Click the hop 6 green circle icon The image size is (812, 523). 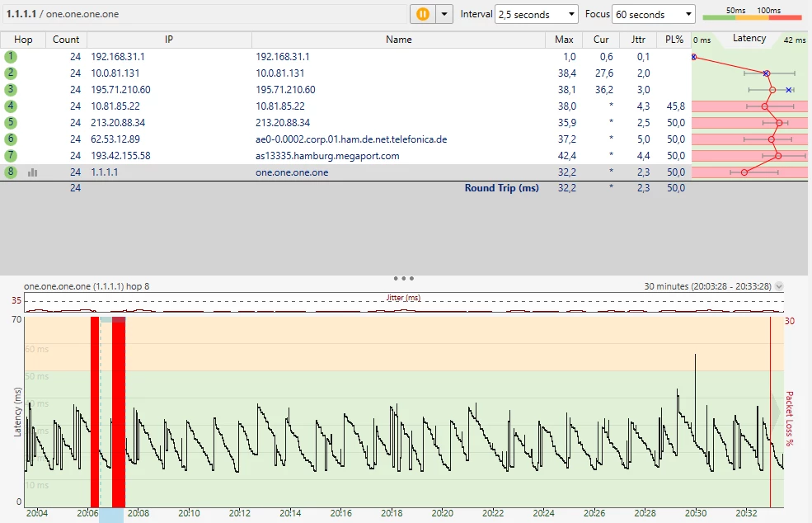[10, 139]
